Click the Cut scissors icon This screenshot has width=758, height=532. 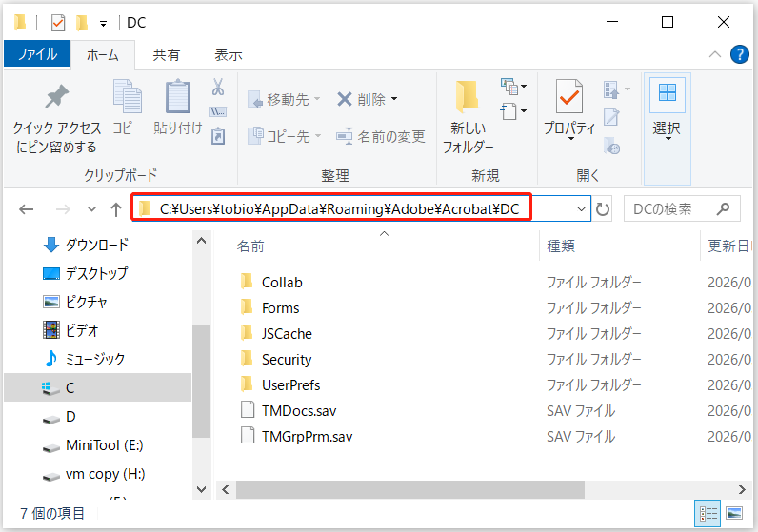[x=218, y=87]
